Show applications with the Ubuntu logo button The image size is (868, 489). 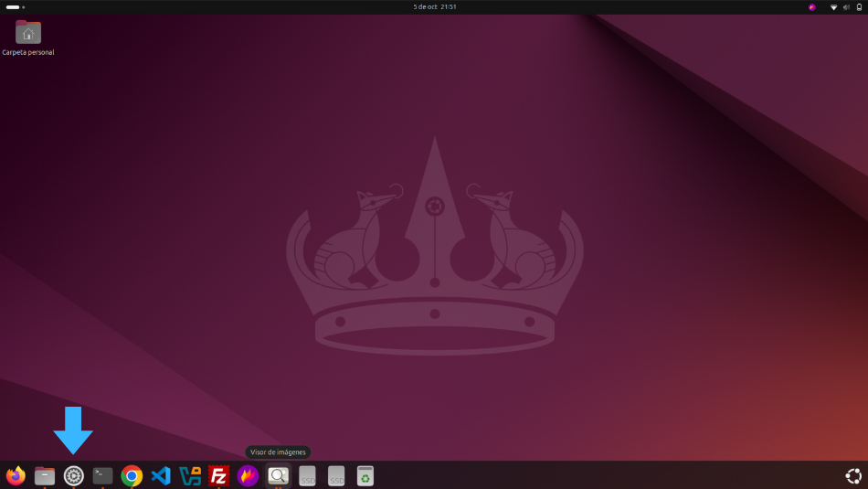[x=852, y=475]
